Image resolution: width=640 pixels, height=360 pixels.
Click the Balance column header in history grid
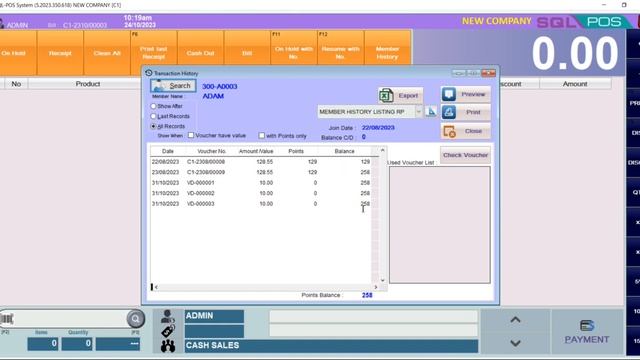344,151
